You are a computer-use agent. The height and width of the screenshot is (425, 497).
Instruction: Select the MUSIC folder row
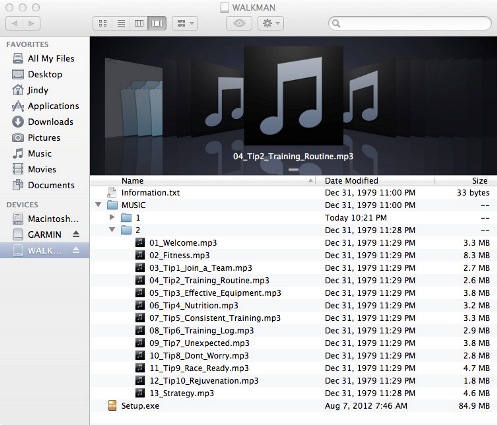293,205
